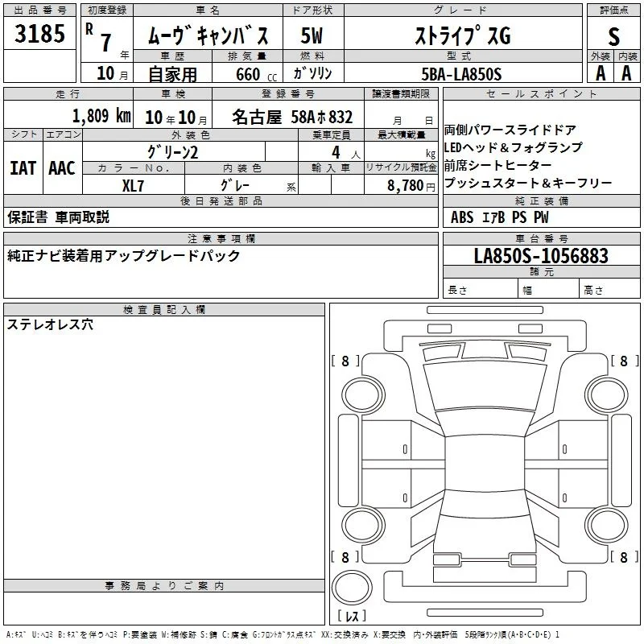Click the door type 5W value
Screen dimensions: 644x644
pos(312,35)
